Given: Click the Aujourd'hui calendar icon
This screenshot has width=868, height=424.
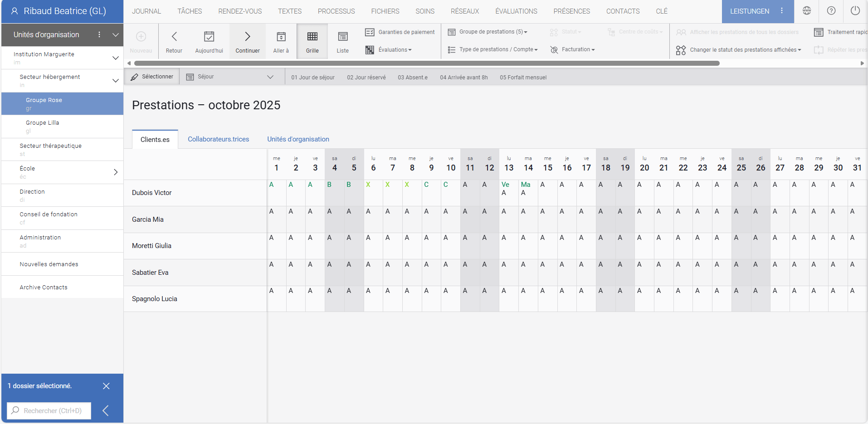Looking at the screenshot, I should tap(209, 36).
